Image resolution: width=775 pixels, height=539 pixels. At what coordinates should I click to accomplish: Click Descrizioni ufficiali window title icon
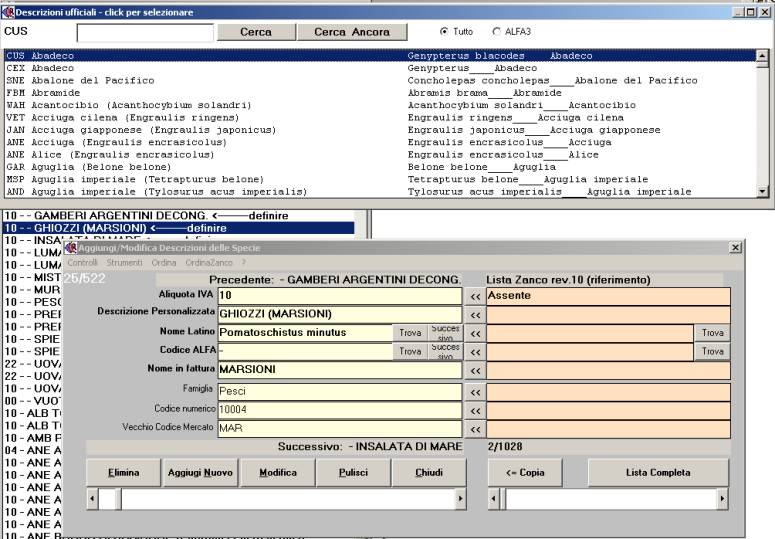[x=8, y=12]
